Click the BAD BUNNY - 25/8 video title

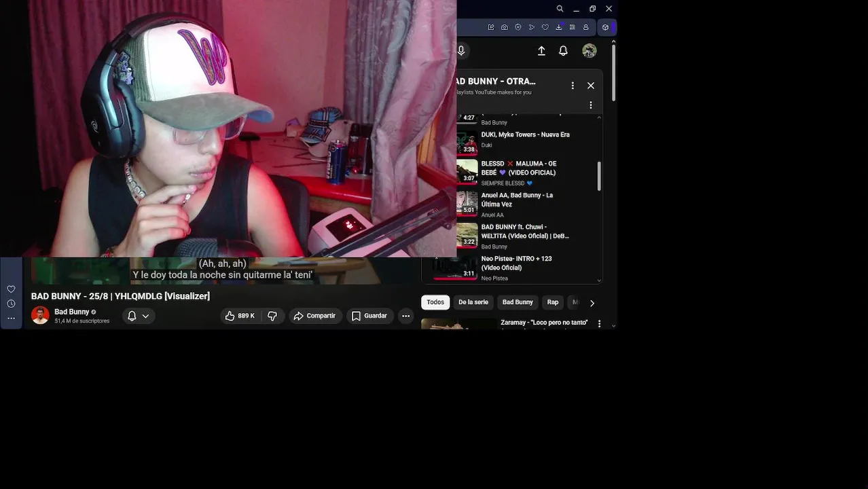[x=120, y=296]
